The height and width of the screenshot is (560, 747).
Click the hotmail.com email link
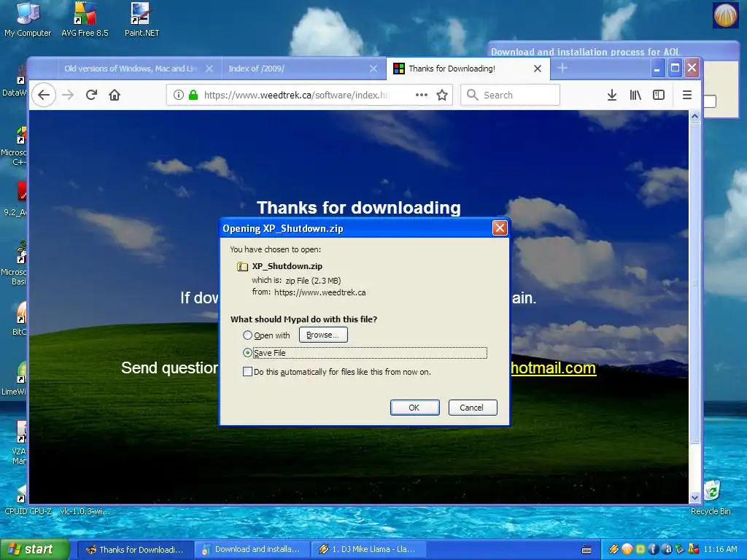553,367
